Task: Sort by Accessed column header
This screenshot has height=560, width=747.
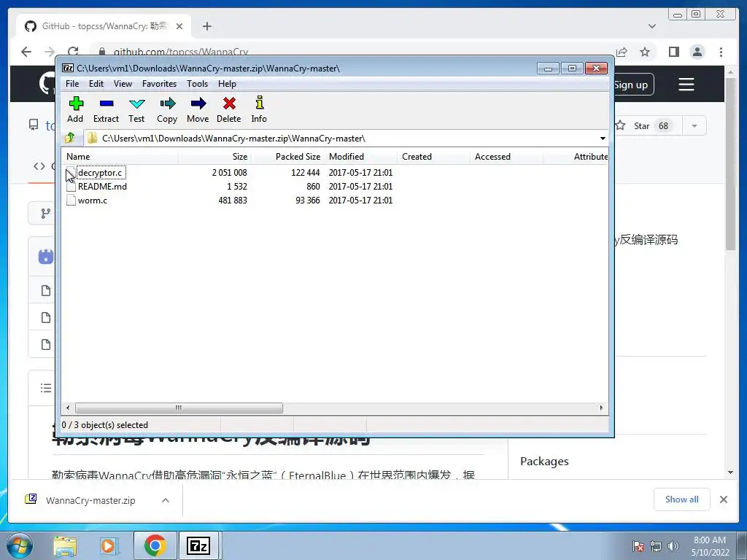Action: 506,157
